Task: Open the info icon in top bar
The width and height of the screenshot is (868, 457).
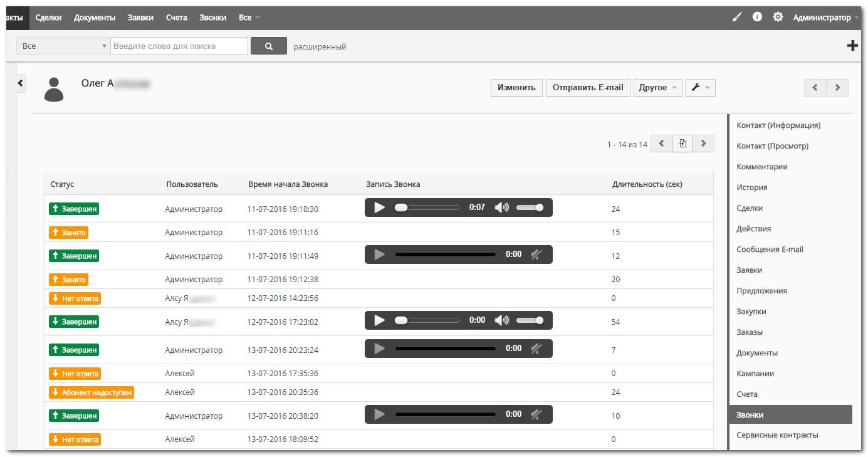Action: pos(757,18)
